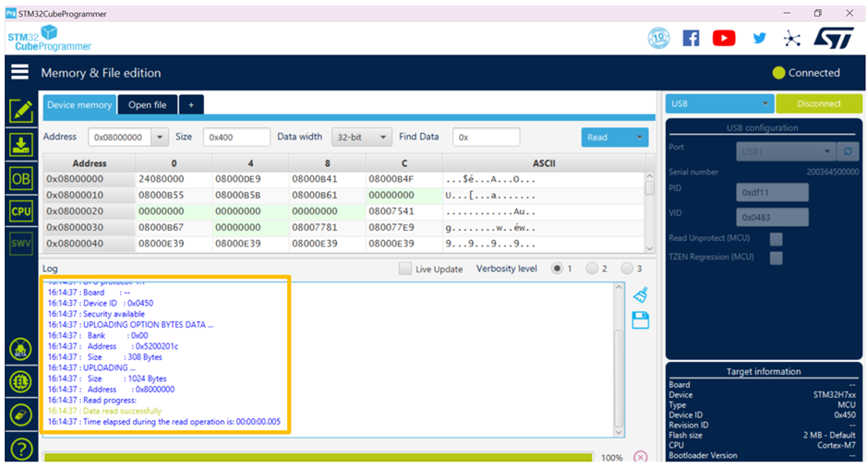The image size is (868, 468).
Task: Click the Address input field
Action: (119, 138)
